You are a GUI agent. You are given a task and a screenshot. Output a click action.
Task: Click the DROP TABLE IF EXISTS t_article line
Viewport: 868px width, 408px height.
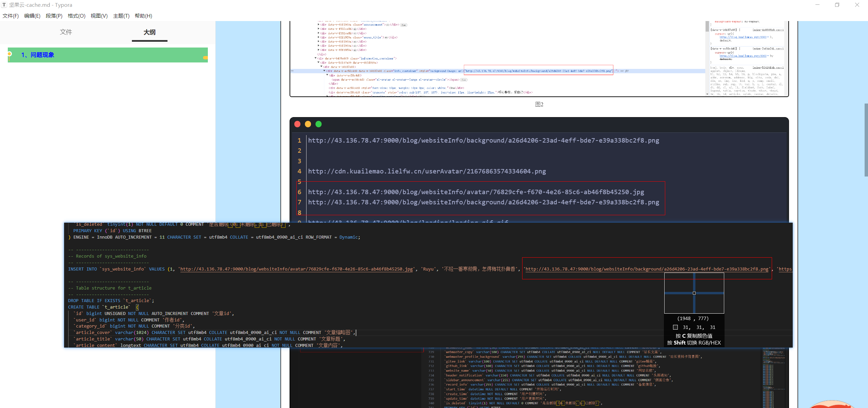pyautogui.click(x=111, y=301)
